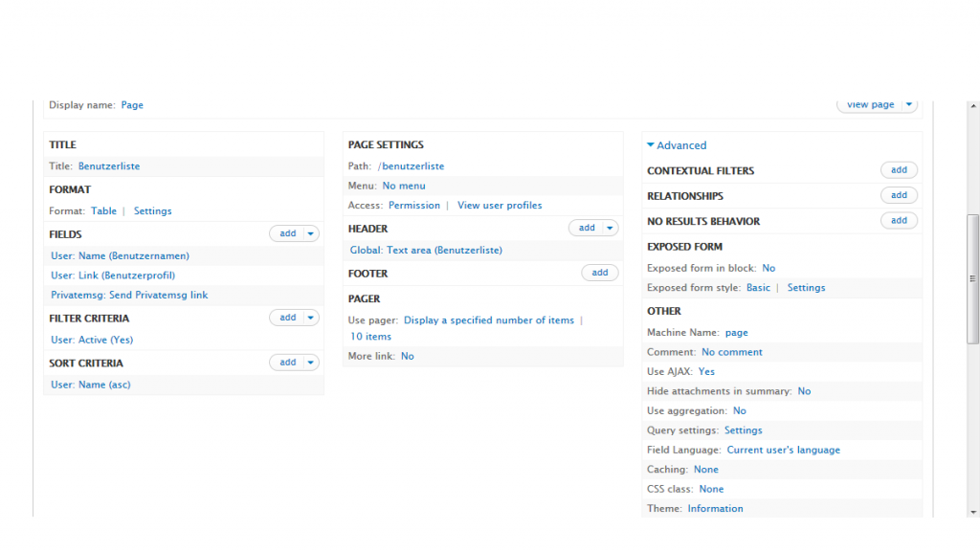Open dropdown arrow next to view page
Image resolution: width=980 pixels, height=551 pixels.
909,105
